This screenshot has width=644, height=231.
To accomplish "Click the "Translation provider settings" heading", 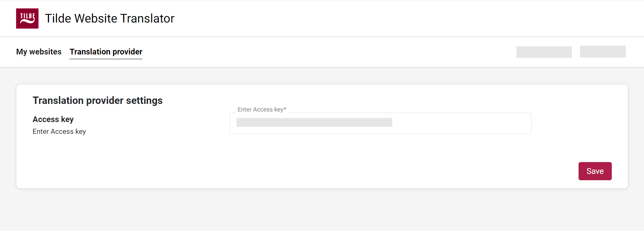I will click(97, 101).
